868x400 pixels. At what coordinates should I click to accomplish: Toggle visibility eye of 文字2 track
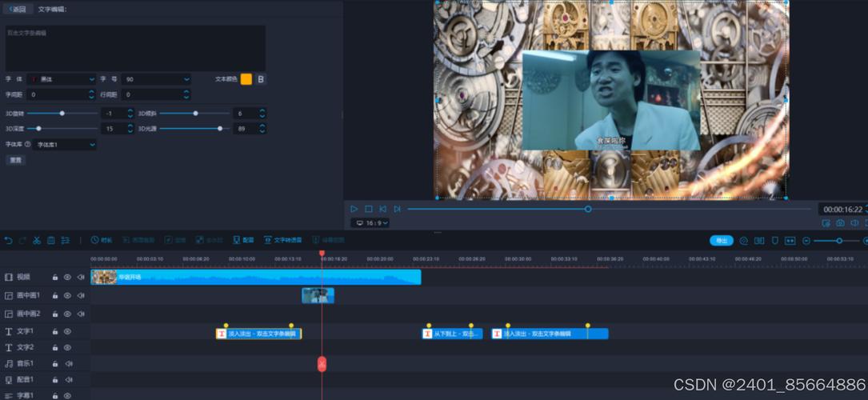click(67, 347)
